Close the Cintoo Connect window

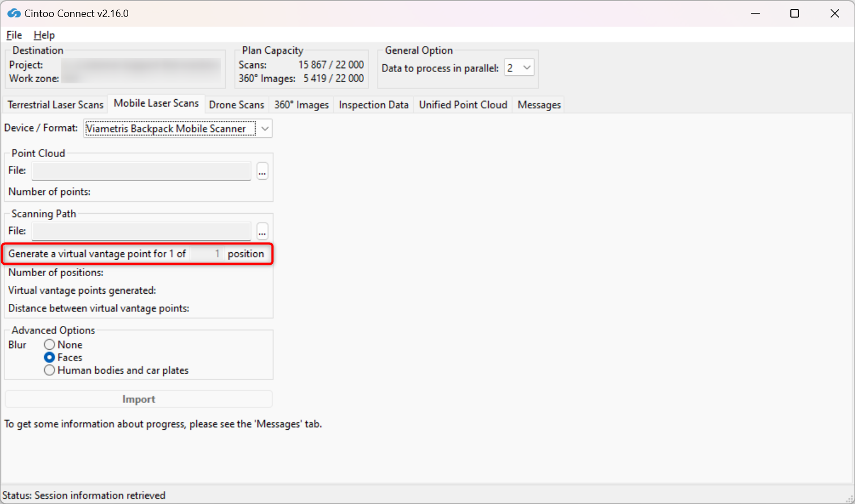pos(835,14)
